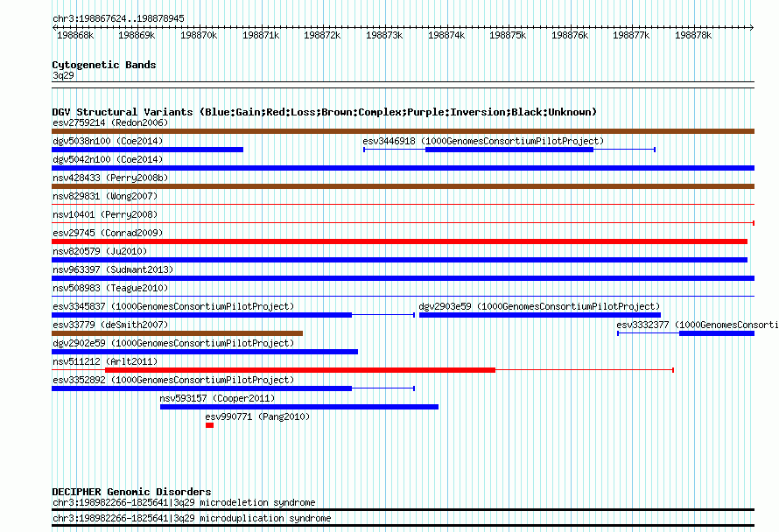Click the Cytogenetic Bands track title
Image resolution: width=779 pixels, height=532 pixels.
pos(104,65)
